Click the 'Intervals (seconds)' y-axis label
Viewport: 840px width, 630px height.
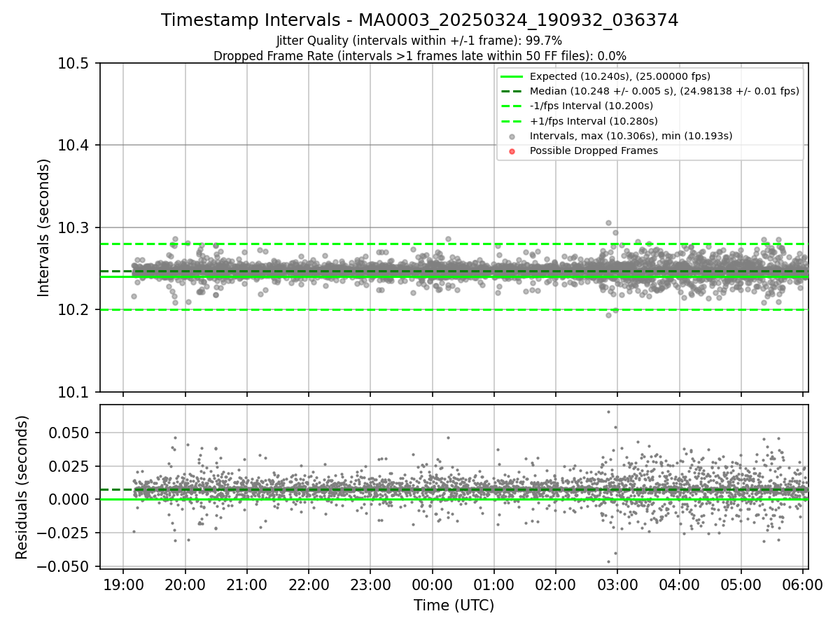point(44,227)
